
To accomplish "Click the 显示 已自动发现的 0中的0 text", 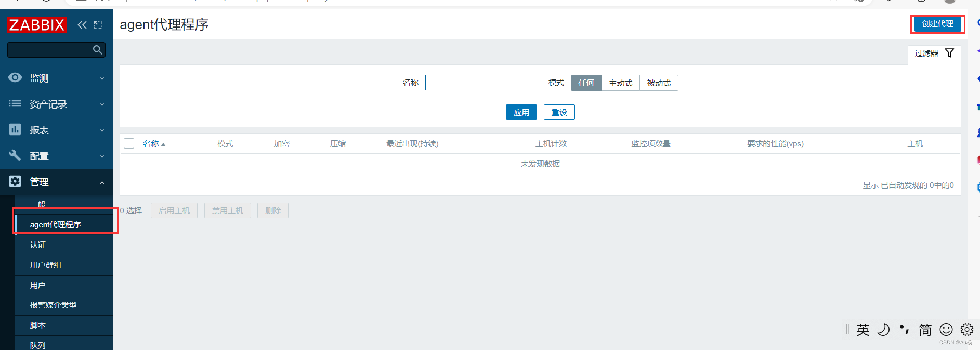I will pyautogui.click(x=908, y=185).
